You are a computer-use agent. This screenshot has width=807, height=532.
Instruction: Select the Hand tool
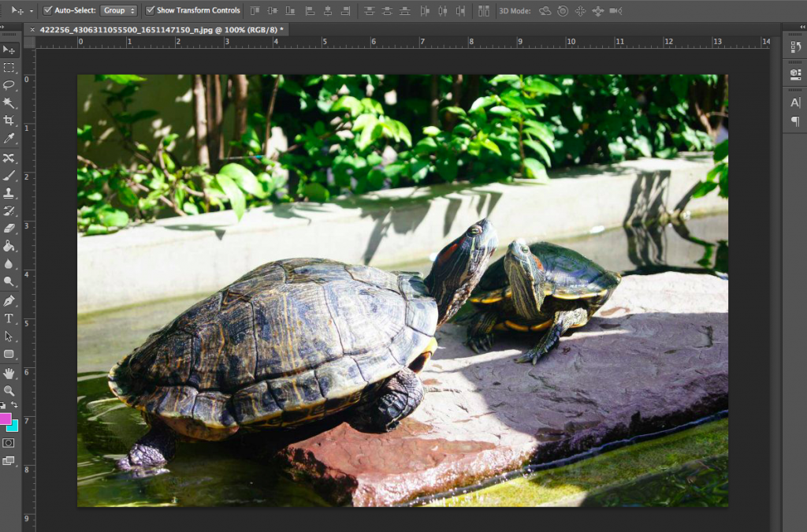pos(9,374)
